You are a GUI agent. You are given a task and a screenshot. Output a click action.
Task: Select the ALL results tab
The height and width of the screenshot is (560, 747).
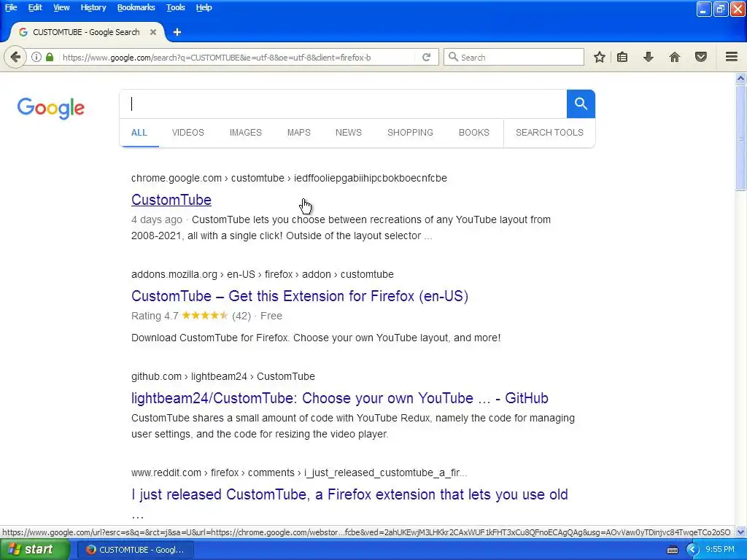139,133
